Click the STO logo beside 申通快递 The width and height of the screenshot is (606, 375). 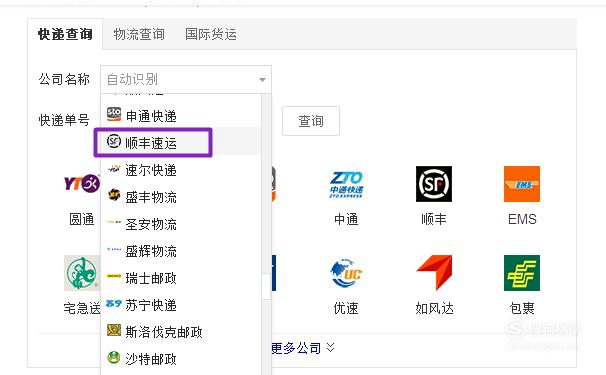tap(114, 114)
